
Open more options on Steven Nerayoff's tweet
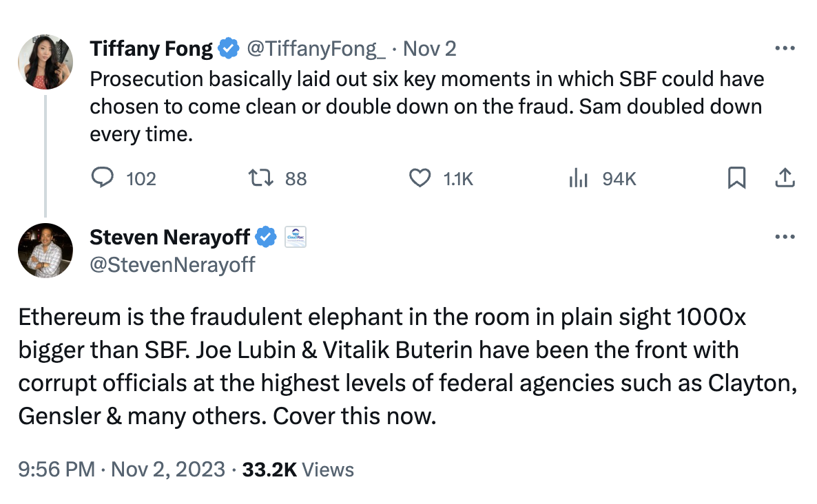[785, 238]
